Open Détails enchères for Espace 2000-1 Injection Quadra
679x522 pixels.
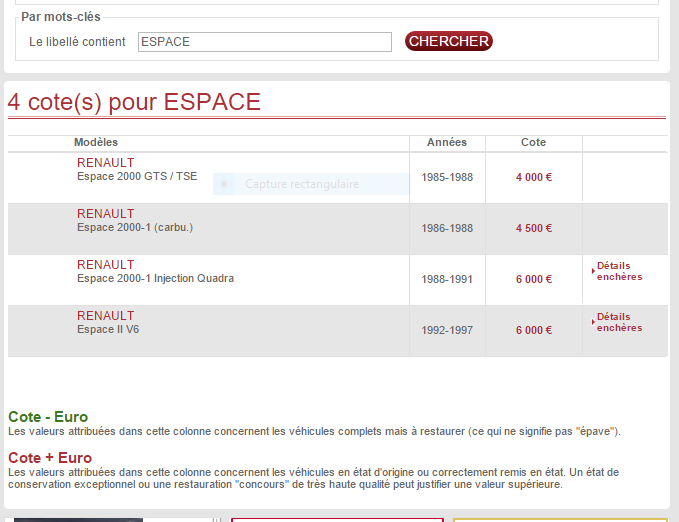tap(619, 271)
